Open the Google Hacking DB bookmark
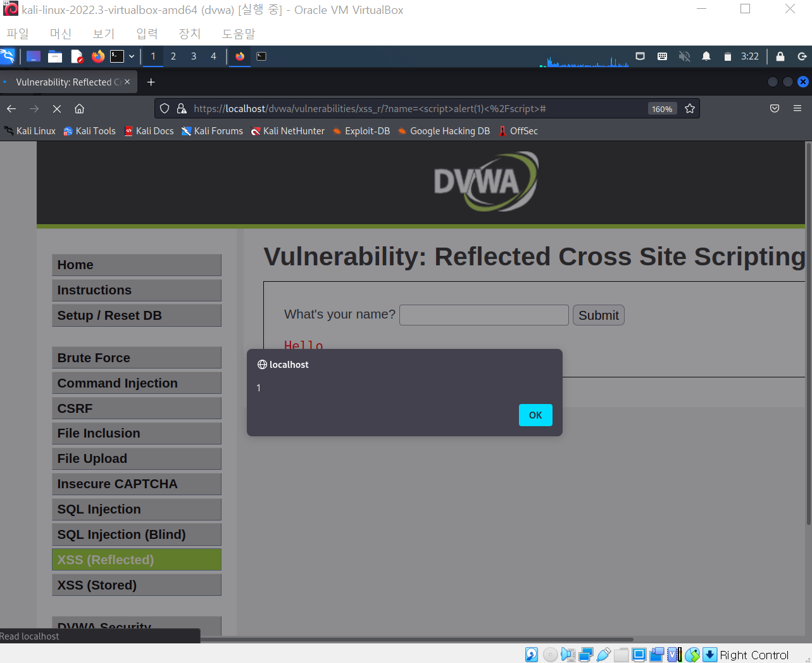Image resolution: width=812 pixels, height=663 pixels. coord(444,131)
